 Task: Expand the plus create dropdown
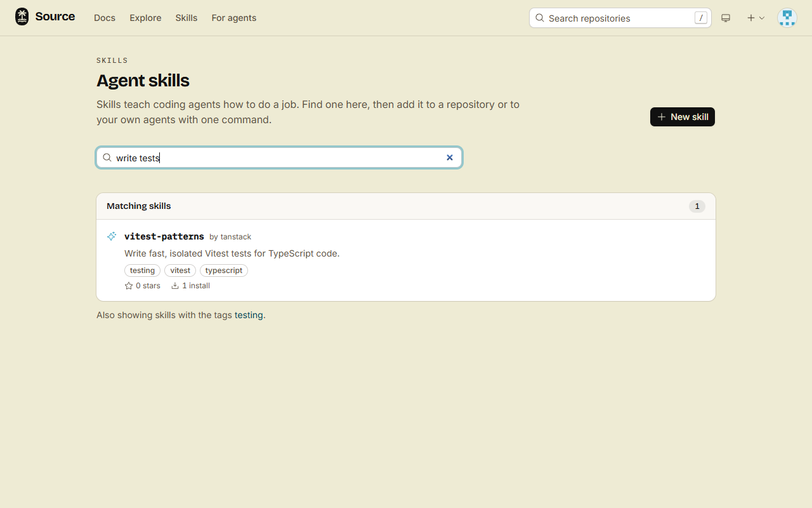(x=756, y=18)
